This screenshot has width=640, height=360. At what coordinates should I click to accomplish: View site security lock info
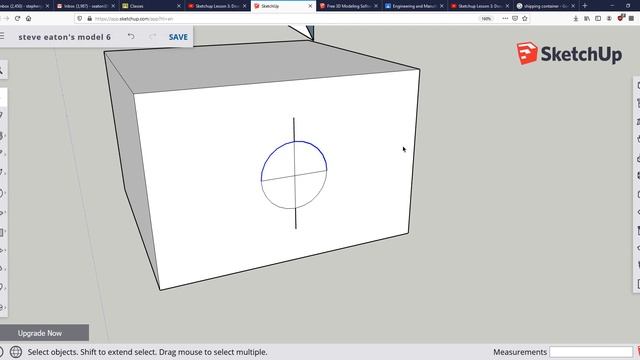(x=89, y=18)
